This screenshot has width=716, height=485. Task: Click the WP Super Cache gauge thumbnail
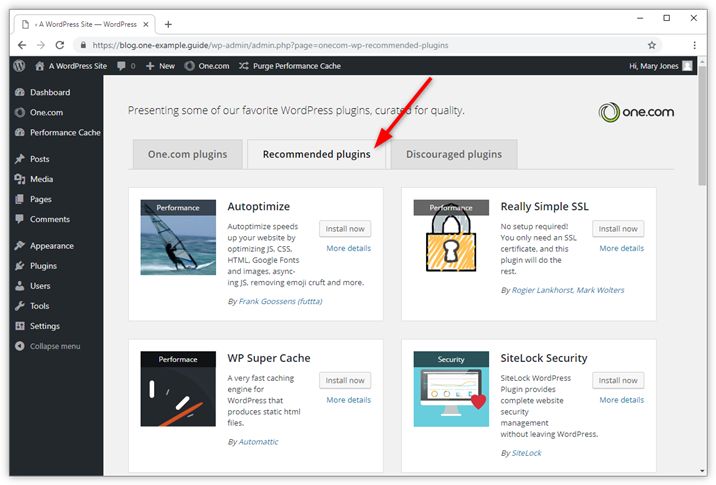point(178,389)
